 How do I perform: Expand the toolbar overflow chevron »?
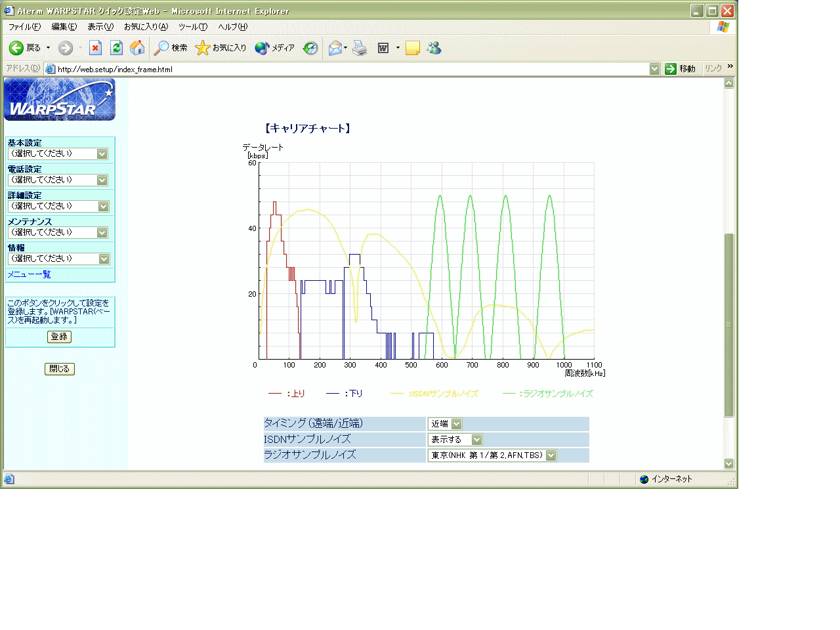pos(730,66)
